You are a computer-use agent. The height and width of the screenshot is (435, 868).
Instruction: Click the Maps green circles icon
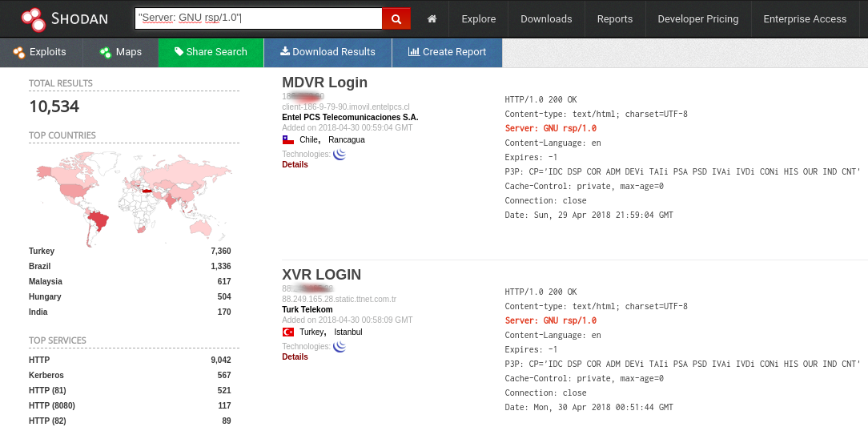[105, 53]
